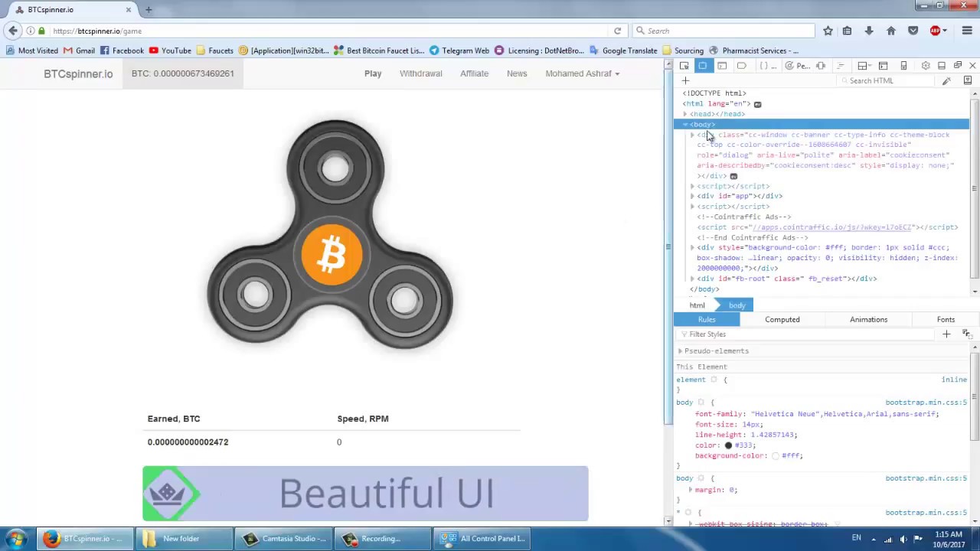This screenshot has height=551, width=980.
Task: Open the first bootstrap.min.css:5 source link
Action: pos(926,403)
